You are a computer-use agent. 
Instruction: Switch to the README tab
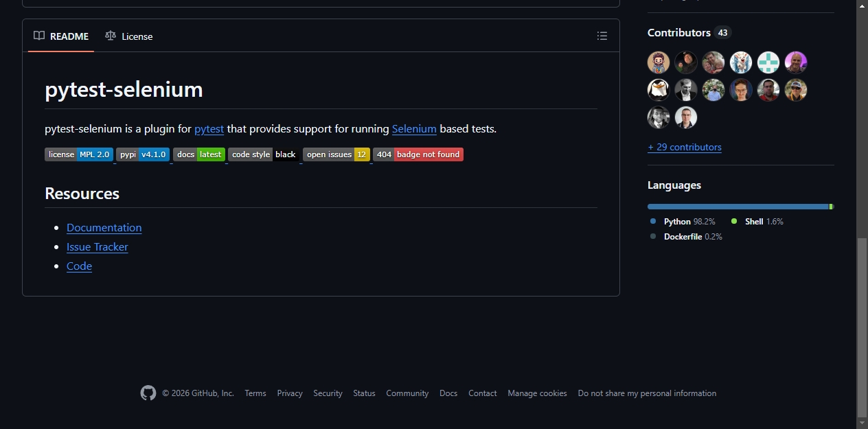point(61,36)
